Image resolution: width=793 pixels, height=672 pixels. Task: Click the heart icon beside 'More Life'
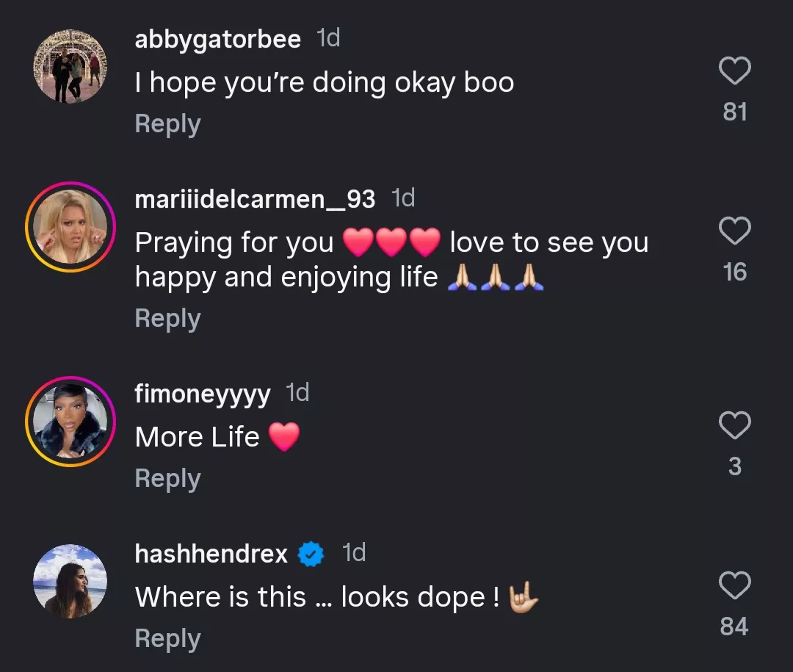(735, 424)
